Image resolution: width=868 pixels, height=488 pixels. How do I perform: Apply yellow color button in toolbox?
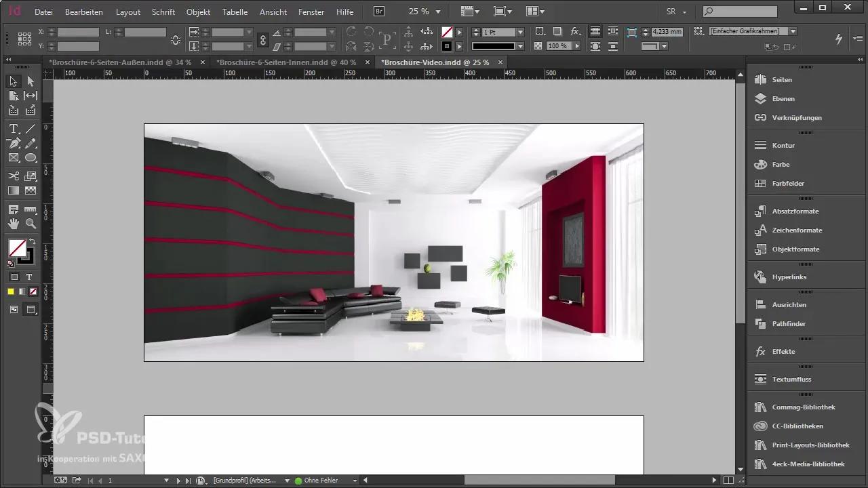pyautogui.click(x=11, y=291)
